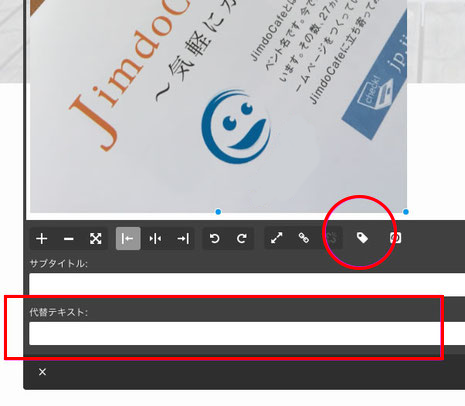
Task: Click the bottom-right blue resize handle
Action: coord(406,212)
